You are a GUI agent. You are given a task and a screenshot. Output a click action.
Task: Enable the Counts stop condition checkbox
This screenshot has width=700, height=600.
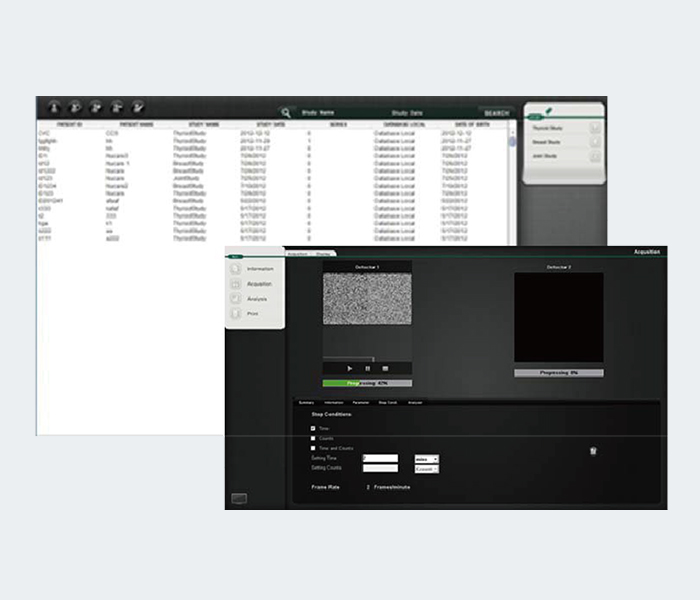click(313, 438)
